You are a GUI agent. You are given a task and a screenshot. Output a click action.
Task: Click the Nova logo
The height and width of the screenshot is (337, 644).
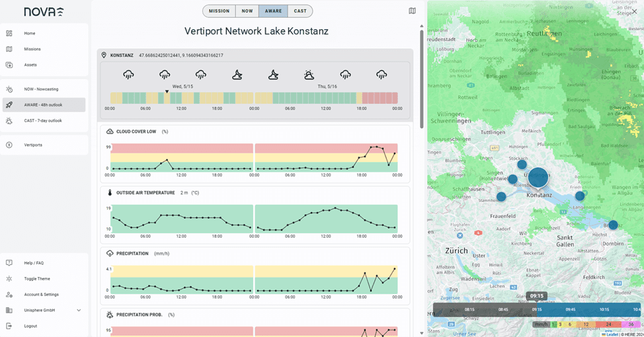[44, 11]
